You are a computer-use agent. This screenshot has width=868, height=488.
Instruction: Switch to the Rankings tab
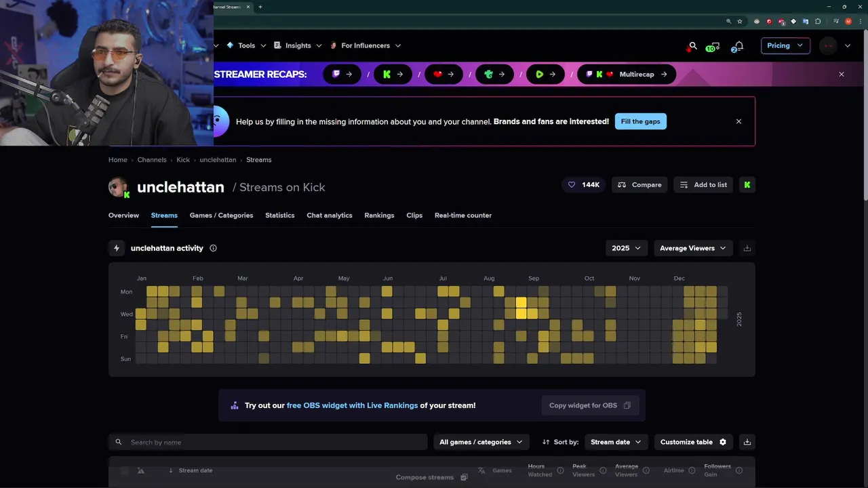(x=379, y=216)
